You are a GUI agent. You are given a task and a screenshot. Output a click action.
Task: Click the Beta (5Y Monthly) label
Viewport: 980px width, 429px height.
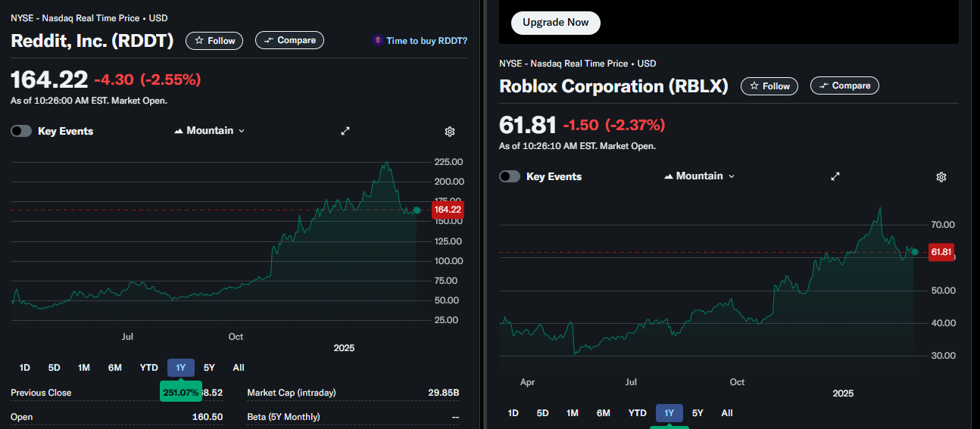pyautogui.click(x=283, y=417)
